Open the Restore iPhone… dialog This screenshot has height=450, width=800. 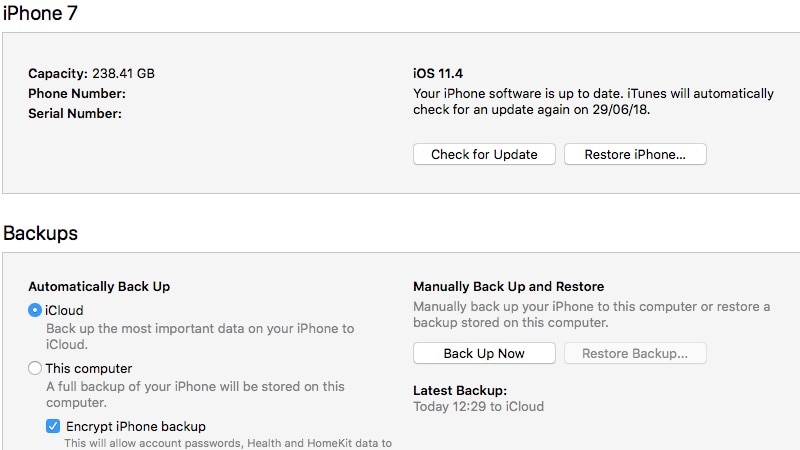tap(635, 154)
